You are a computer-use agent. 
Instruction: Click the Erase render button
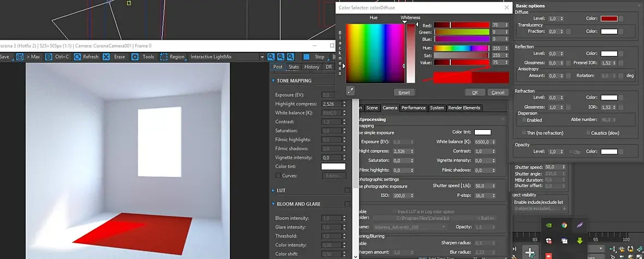[x=115, y=57]
